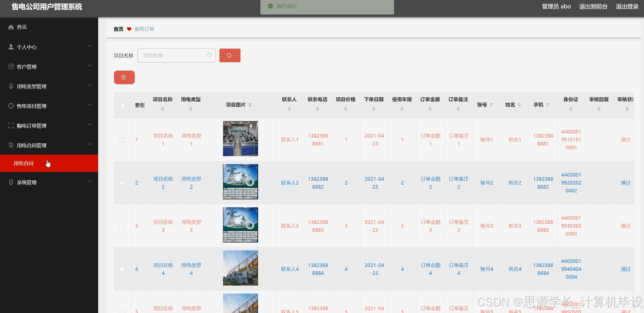Click the red search button
This screenshot has width=644, height=313.
(230, 55)
